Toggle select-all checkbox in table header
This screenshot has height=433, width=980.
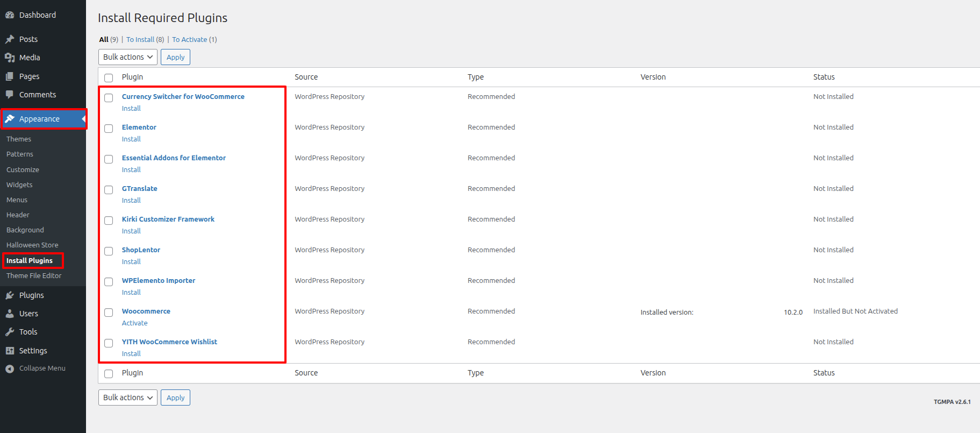[x=109, y=78]
